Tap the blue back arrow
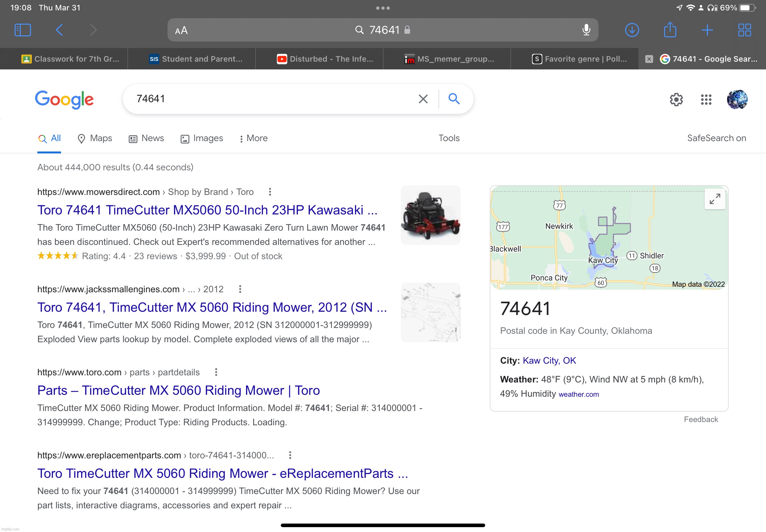The height and width of the screenshot is (532, 766). point(59,30)
